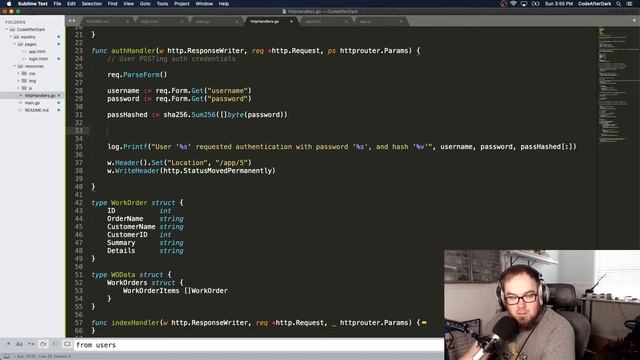This screenshot has width=640, height=360.
Task: Click the pages folder icon in sidebar
Action: point(20,44)
